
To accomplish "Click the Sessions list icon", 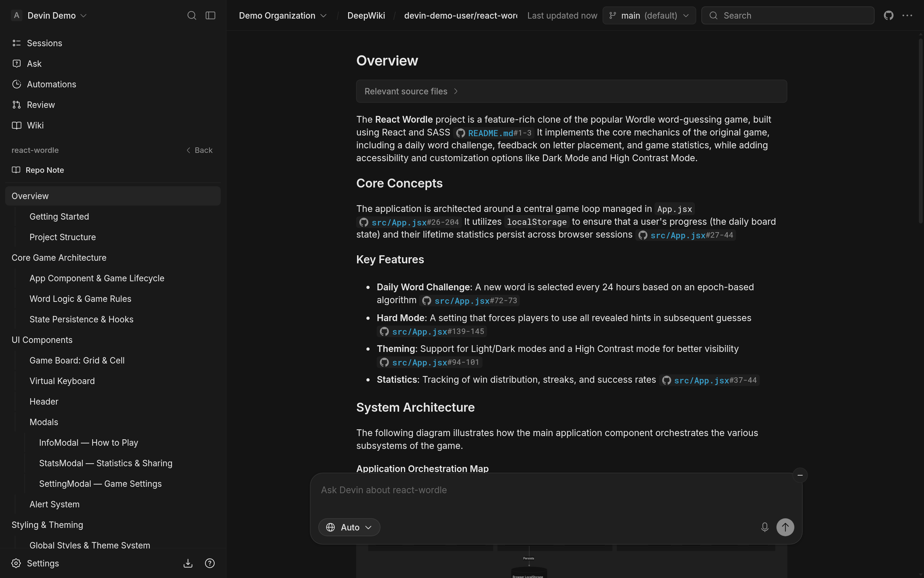I will pyautogui.click(x=16, y=43).
